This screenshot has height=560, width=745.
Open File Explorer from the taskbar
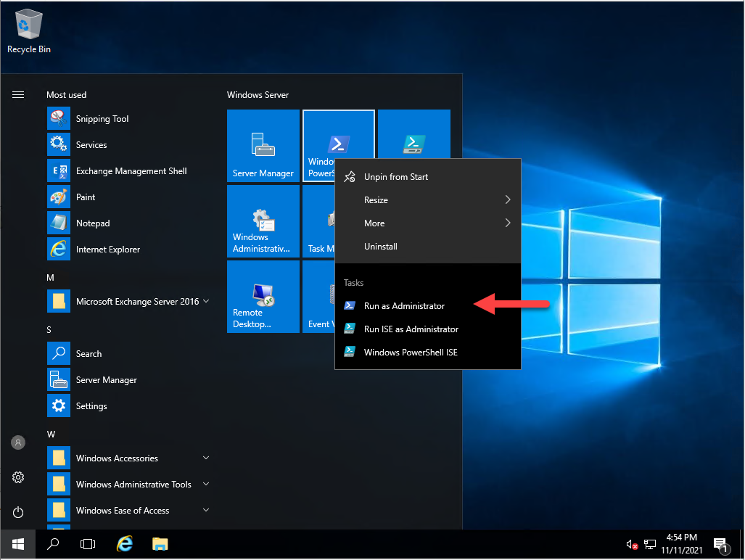[x=160, y=544]
